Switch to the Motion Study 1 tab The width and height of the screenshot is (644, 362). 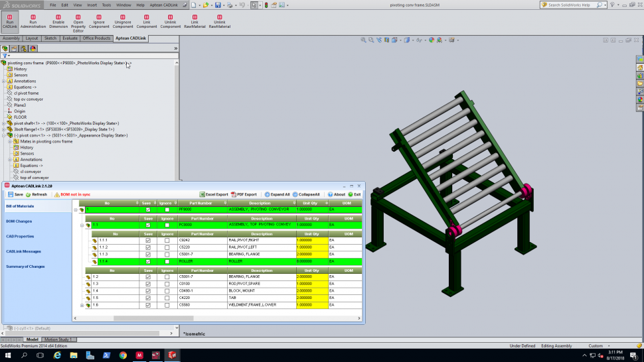[58, 339]
